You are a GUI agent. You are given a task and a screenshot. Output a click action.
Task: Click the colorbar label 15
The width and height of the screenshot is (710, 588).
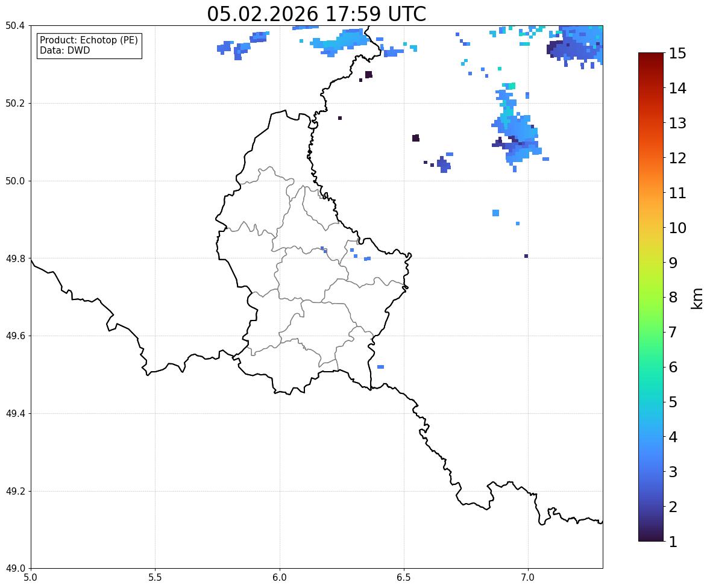point(677,53)
